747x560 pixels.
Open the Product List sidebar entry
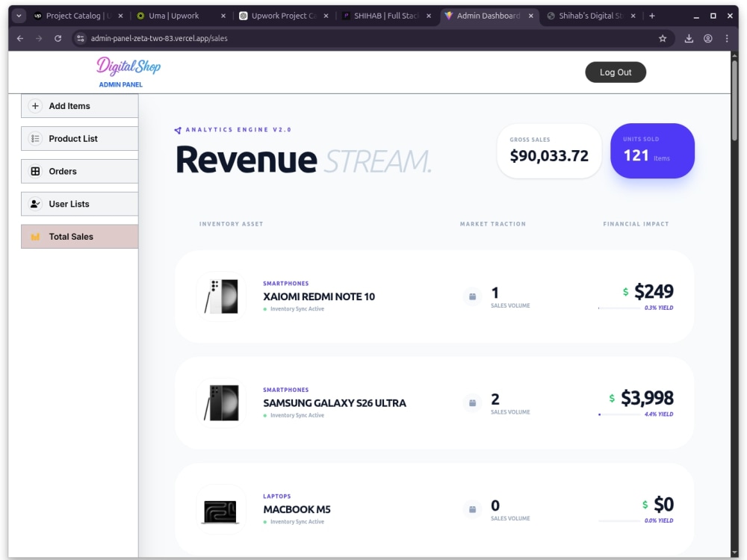click(x=80, y=139)
